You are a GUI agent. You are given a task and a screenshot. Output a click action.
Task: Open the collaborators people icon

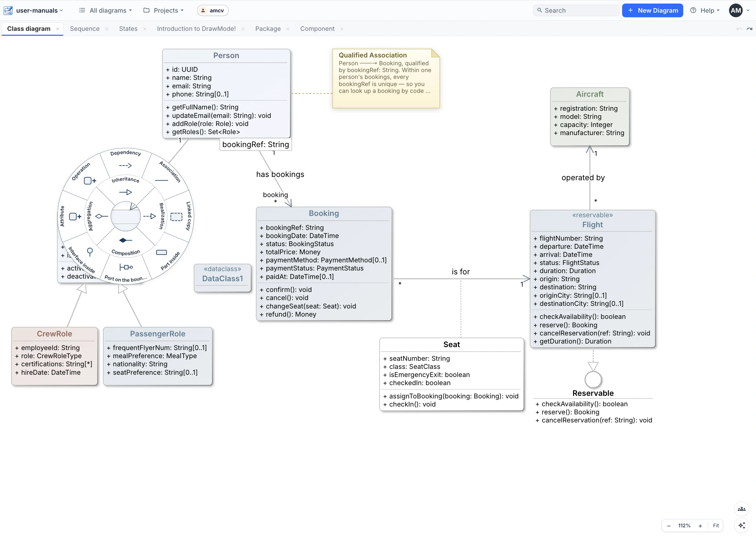click(742, 509)
